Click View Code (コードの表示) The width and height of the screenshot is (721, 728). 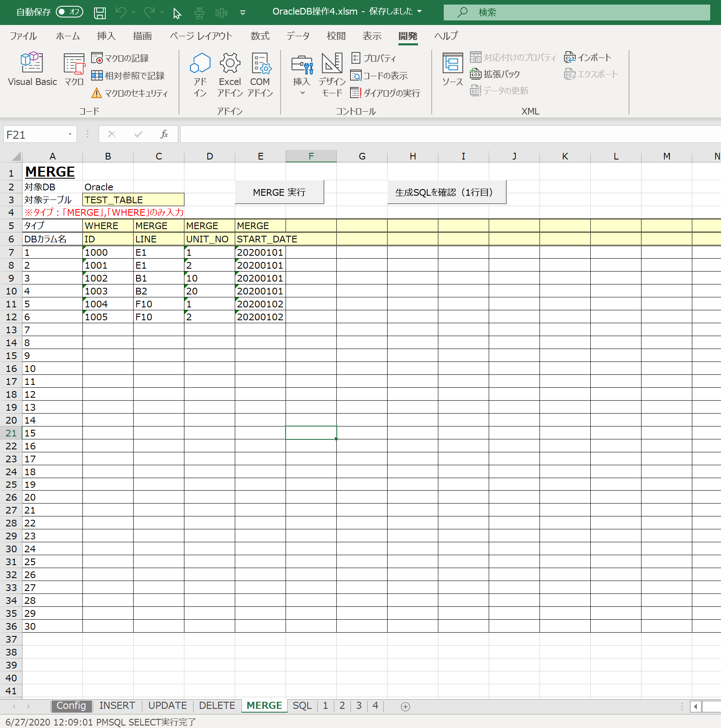(x=379, y=75)
